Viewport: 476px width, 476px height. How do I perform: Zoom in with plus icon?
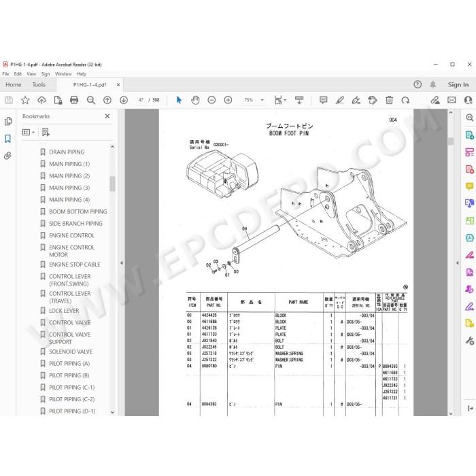coord(228,100)
